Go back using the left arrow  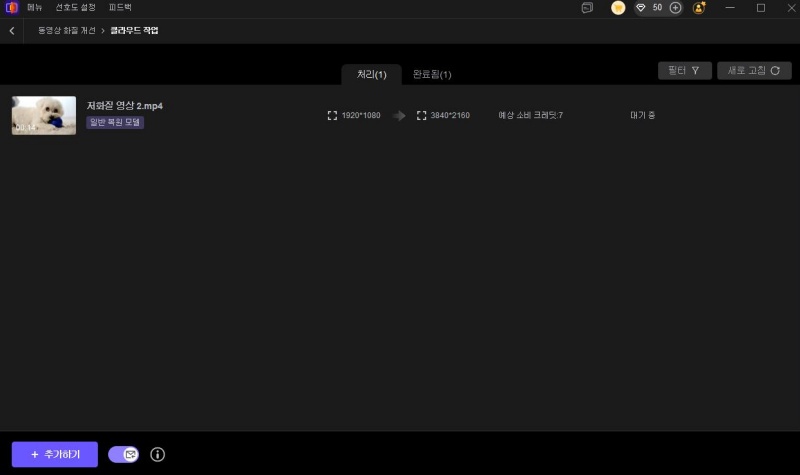[12, 31]
